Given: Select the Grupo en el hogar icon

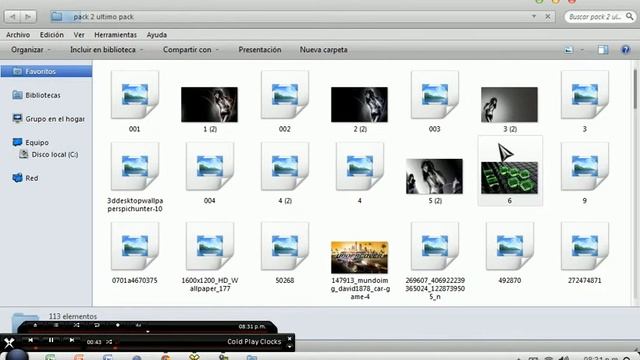Looking at the screenshot, I should [x=17, y=119].
